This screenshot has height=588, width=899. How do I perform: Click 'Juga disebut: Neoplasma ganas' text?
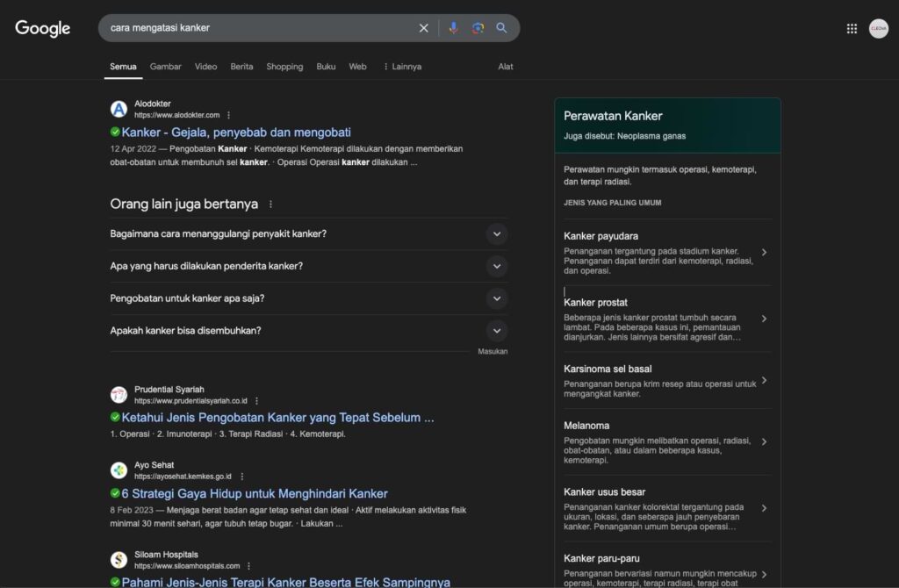[624, 136]
